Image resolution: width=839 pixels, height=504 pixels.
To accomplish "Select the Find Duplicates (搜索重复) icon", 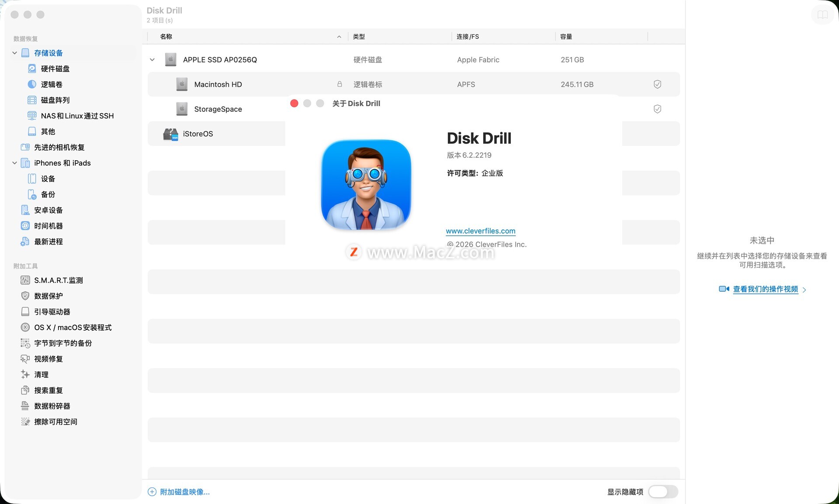I will [25, 390].
